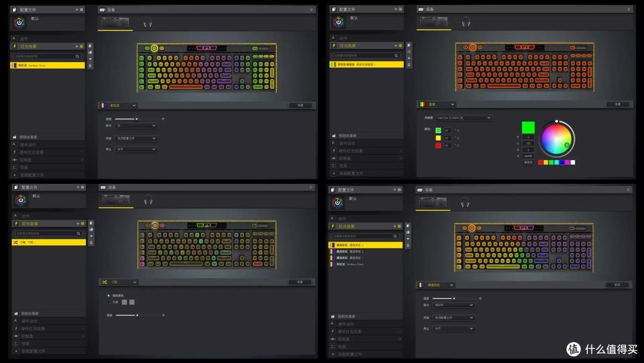Select the highlighted rain effect list entry
644x363 pixels.
49,242
